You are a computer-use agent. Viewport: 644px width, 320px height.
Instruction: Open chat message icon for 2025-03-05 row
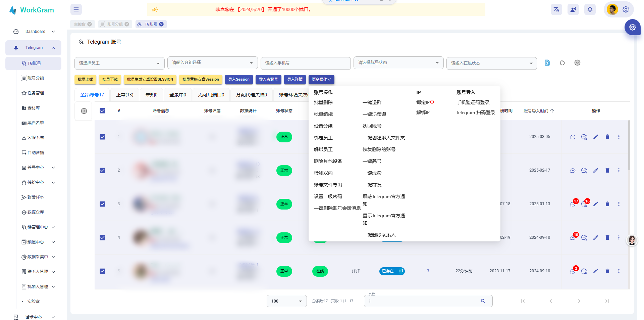(x=573, y=137)
